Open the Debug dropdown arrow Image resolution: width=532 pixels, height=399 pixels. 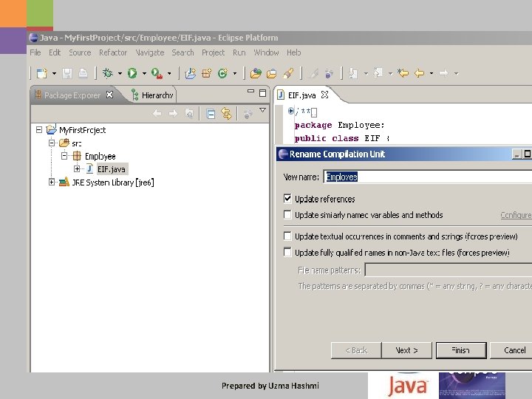pos(120,73)
